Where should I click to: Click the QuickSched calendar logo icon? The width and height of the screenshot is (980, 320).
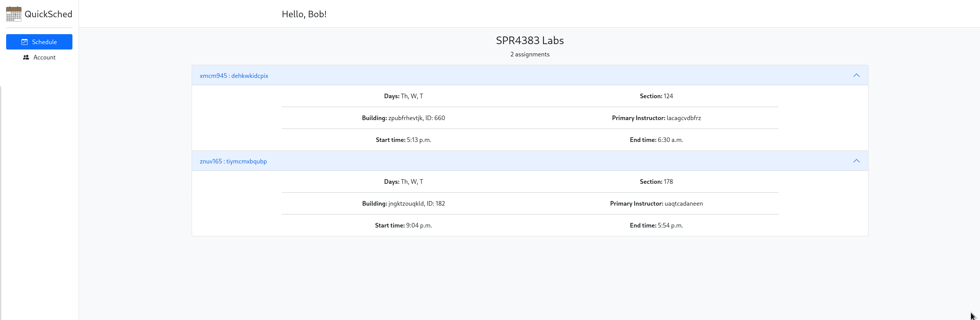tap(14, 14)
